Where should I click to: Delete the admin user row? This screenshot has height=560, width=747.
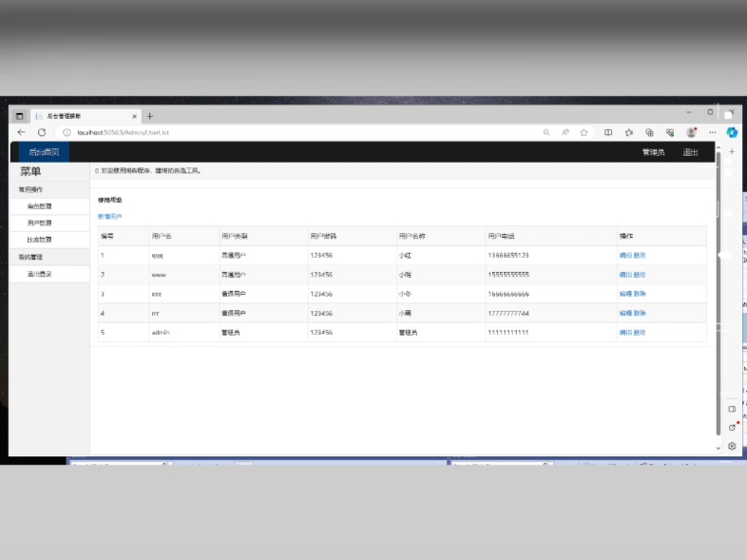tap(640, 333)
